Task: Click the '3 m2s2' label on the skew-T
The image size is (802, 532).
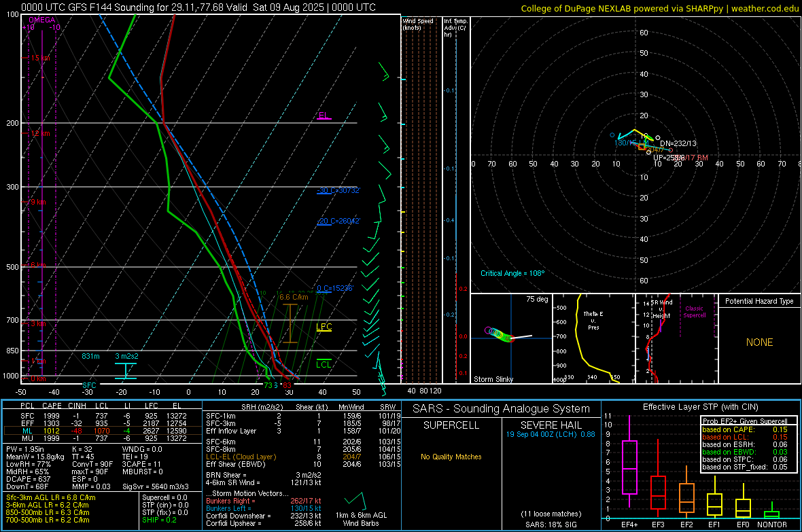Action: (127, 356)
